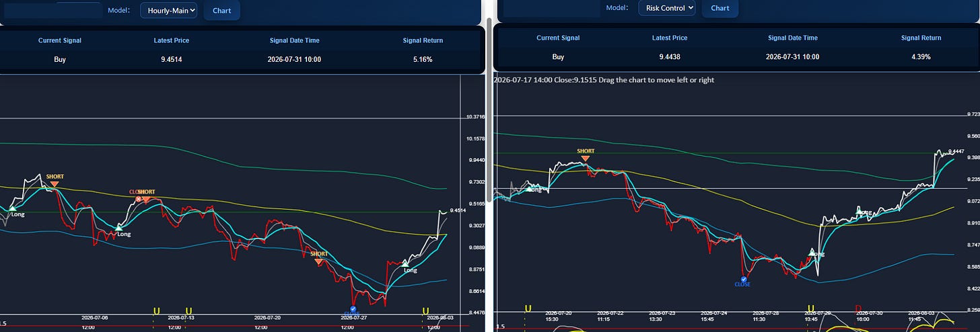This screenshot has width=980, height=332.
Task: Click the 10.3716 price axis label
Action: click(x=475, y=117)
